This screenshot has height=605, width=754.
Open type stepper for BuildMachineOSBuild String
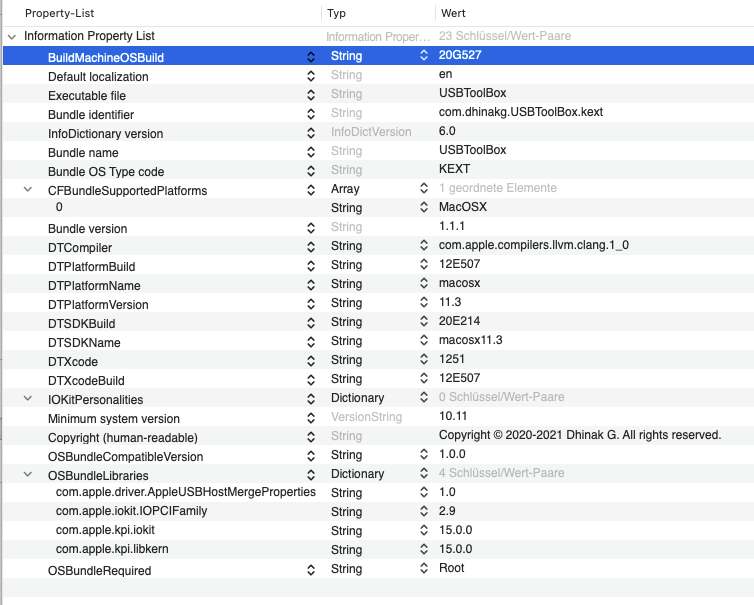424,57
